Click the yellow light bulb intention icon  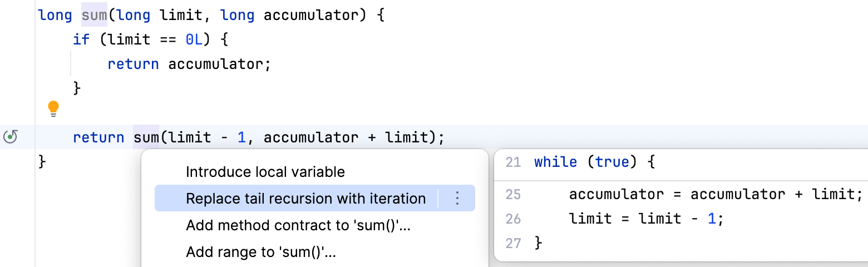click(x=53, y=108)
